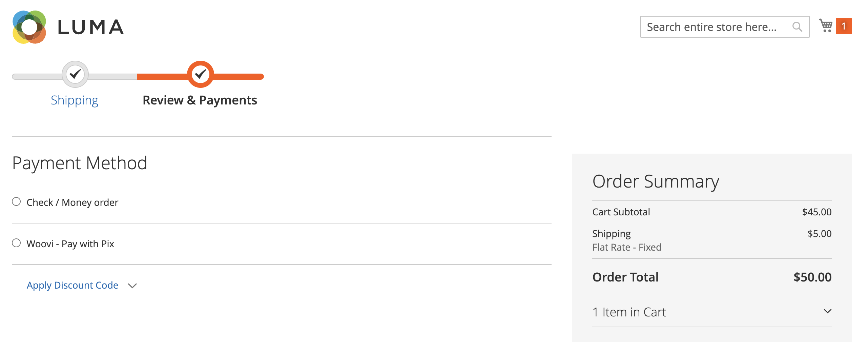Click the cart item count badge
This screenshot has width=868, height=350.
[x=844, y=26]
